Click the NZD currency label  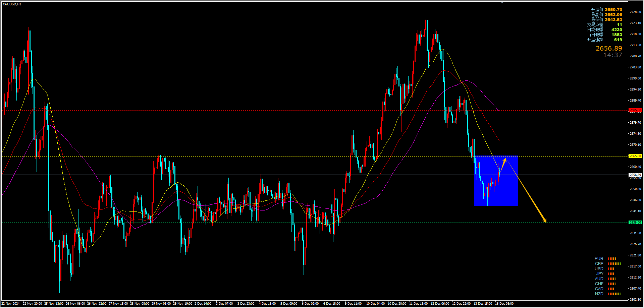pos(599,294)
